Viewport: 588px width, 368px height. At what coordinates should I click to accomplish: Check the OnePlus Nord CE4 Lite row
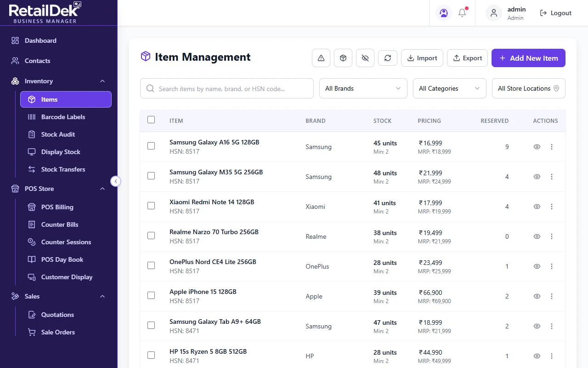pyautogui.click(x=151, y=265)
